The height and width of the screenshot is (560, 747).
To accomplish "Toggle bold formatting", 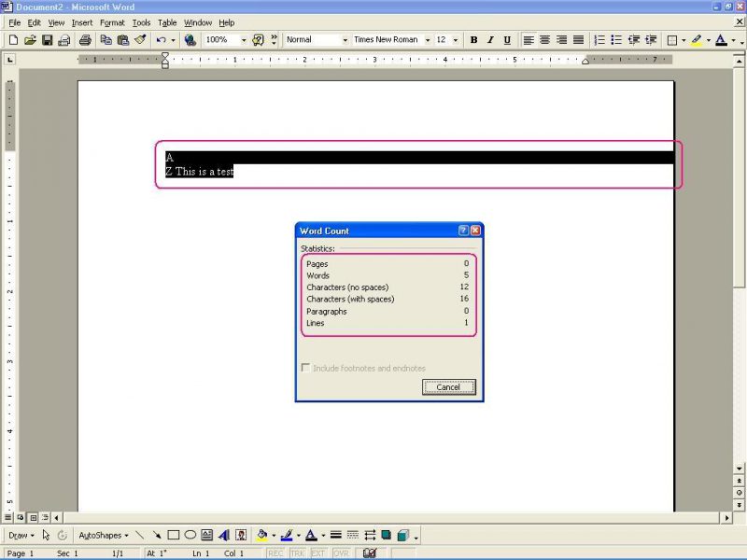I will tap(474, 39).
